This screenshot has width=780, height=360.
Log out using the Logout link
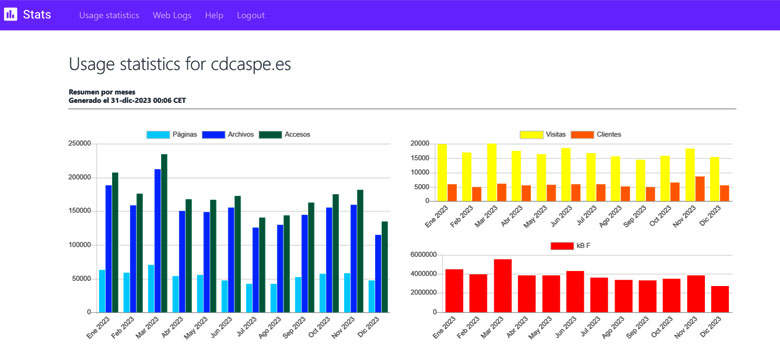(251, 15)
